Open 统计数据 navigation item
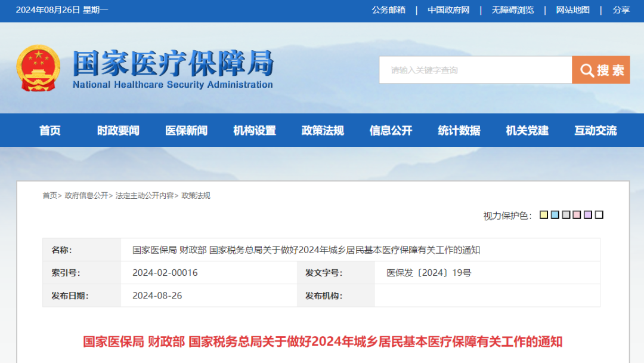Viewport: 644px width, 363px height. [459, 130]
